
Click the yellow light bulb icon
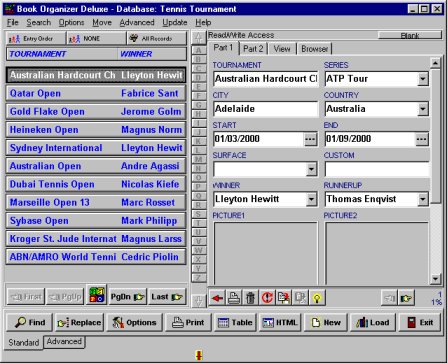pos(317,298)
